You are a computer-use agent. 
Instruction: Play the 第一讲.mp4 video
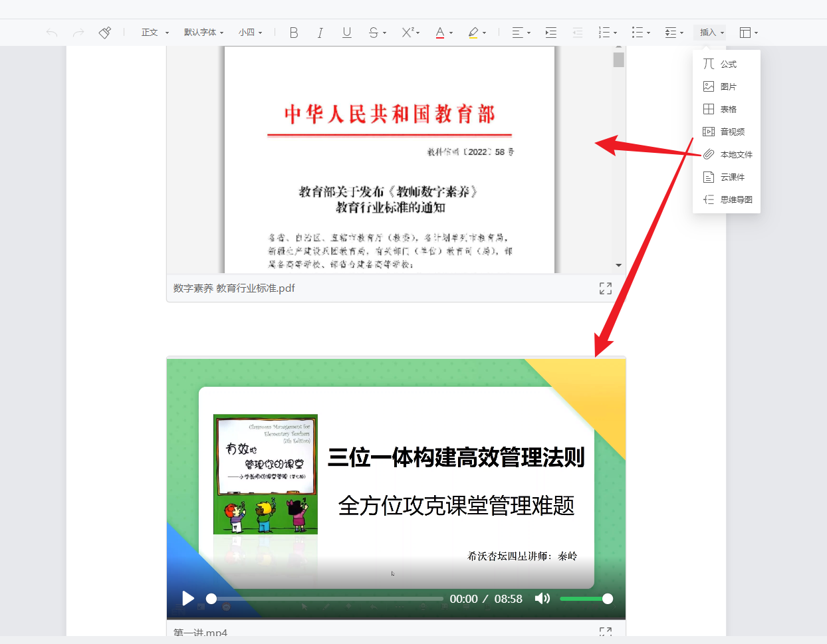coord(188,598)
